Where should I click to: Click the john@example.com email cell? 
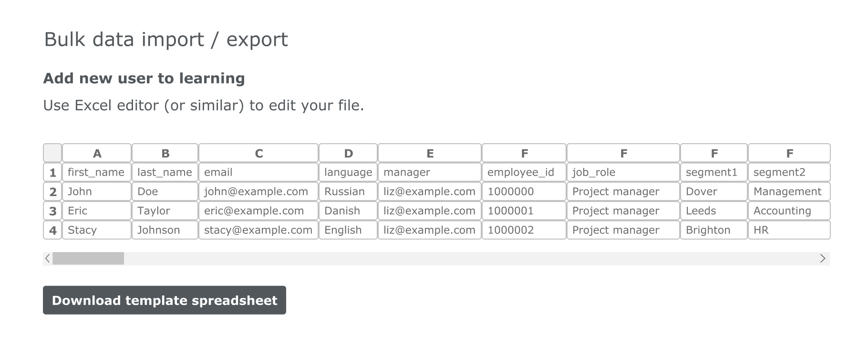(258, 192)
